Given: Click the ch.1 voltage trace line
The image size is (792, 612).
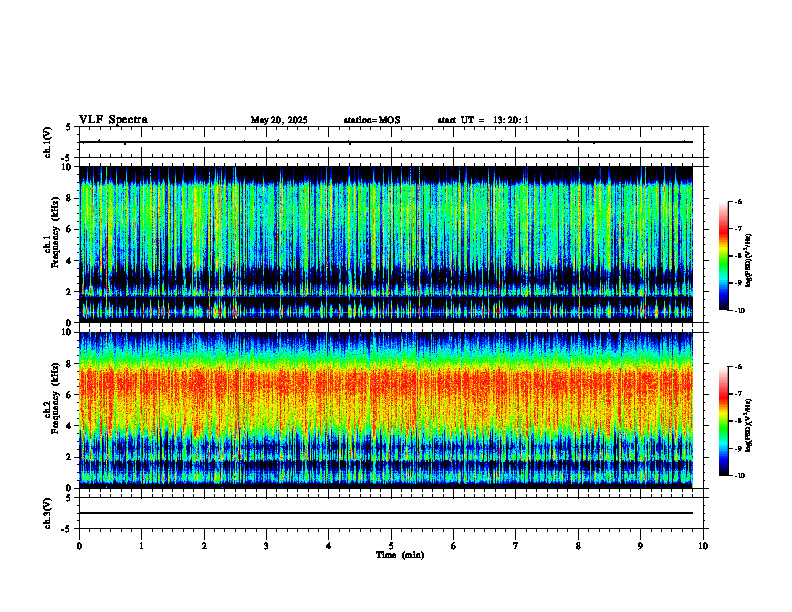Looking at the screenshot, I should coord(386,142).
